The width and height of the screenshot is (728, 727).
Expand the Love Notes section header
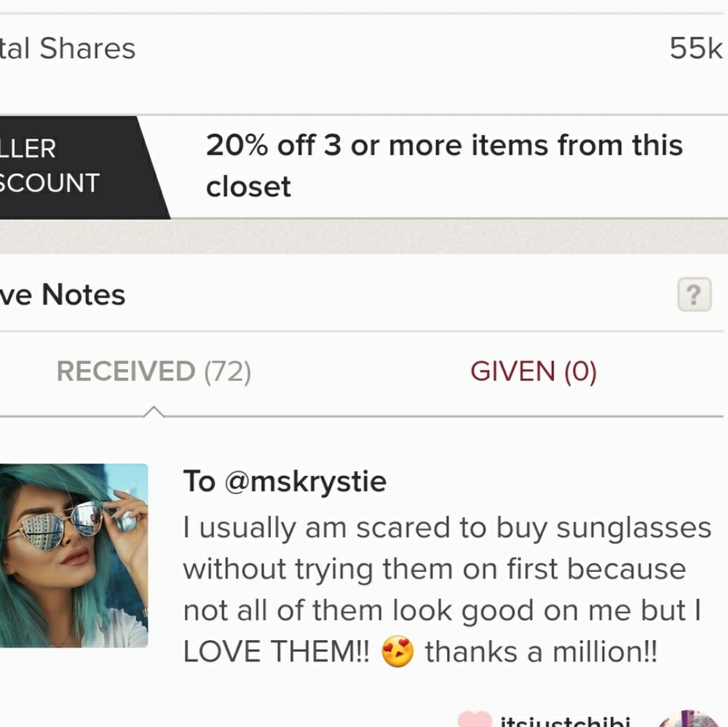[62, 294]
